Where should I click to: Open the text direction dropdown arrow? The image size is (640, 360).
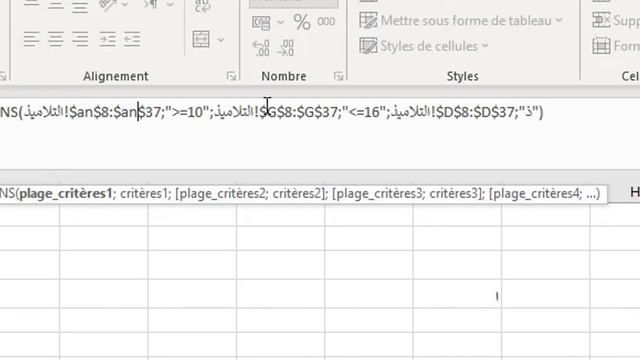pos(170,5)
